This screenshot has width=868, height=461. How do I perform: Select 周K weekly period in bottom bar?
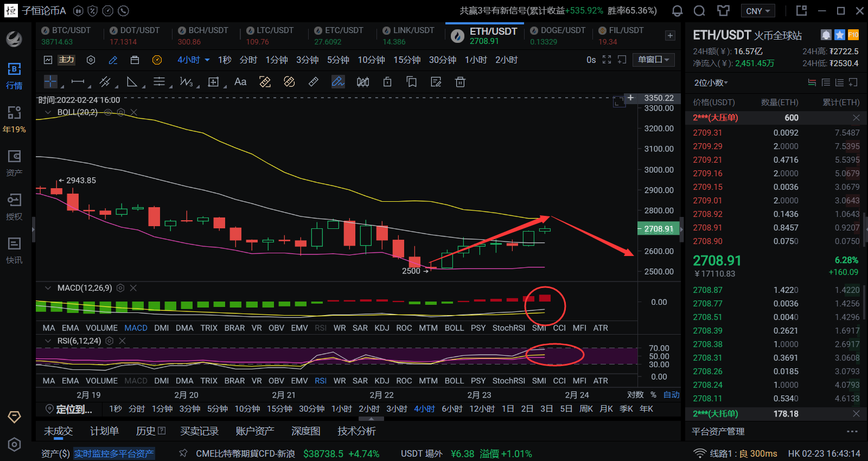click(x=586, y=409)
